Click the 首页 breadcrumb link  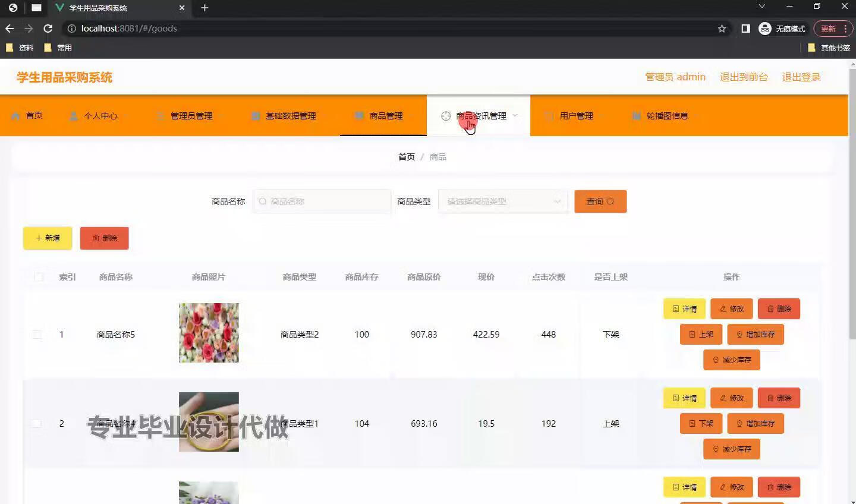coord(407,157)
